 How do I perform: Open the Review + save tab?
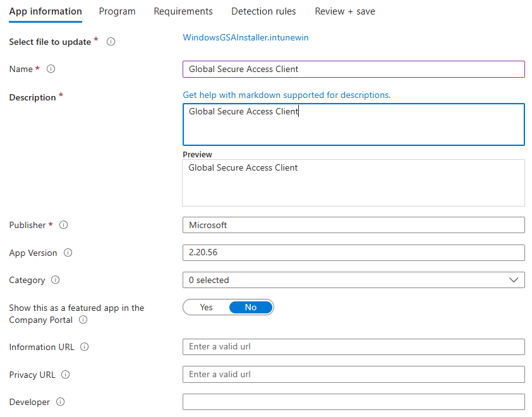345,11
